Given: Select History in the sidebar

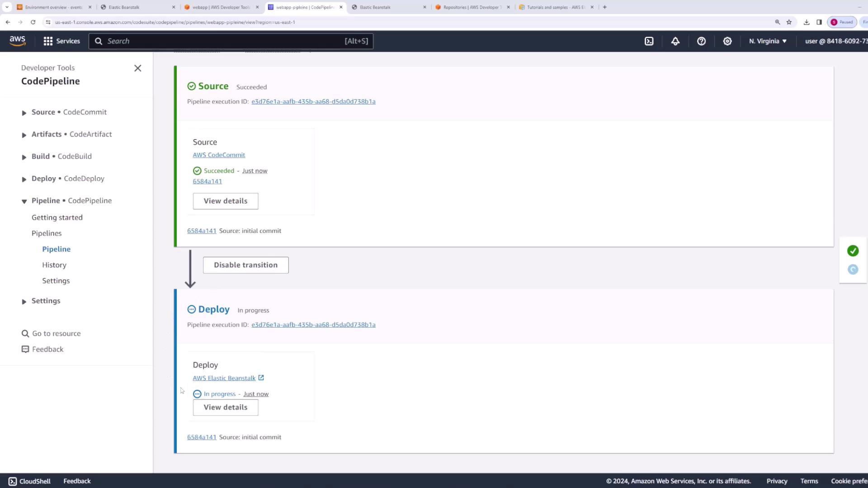Looking at the screenshot, I should click(x=54, y=265).
